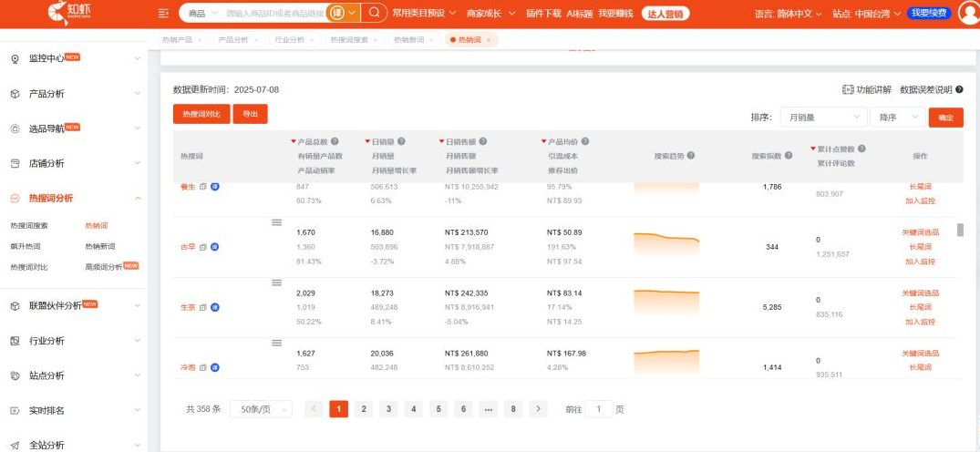
Task: Click the search magnifier icon
Action: pyautogui.click(x=375, y=13)
